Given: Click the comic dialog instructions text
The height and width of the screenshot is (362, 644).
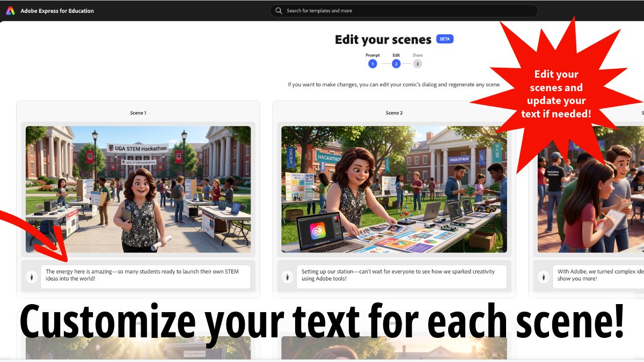Looking at the screenshot, I should (x=394, y=85).
